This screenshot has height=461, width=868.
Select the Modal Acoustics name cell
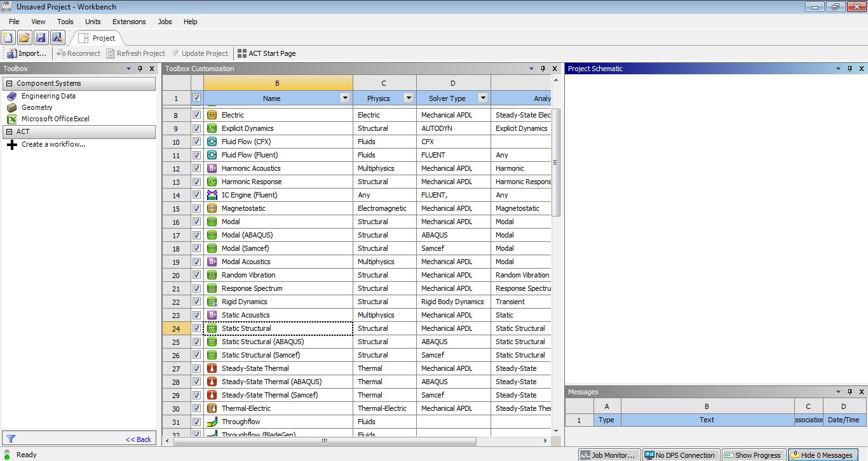tap(278, 262)
